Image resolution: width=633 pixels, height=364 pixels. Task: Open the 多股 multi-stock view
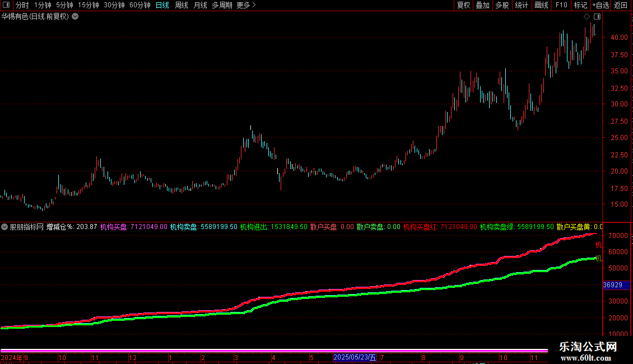[x=502, y=5]
